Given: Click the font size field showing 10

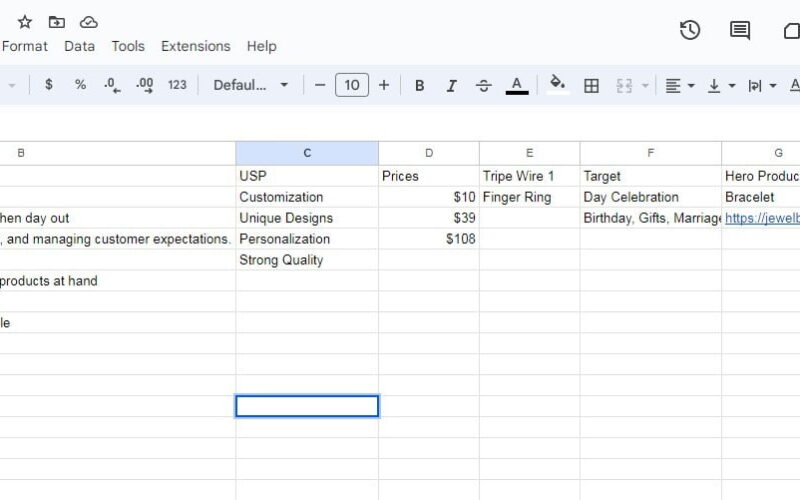Looking at the screenshot, I should pos(352,85).
